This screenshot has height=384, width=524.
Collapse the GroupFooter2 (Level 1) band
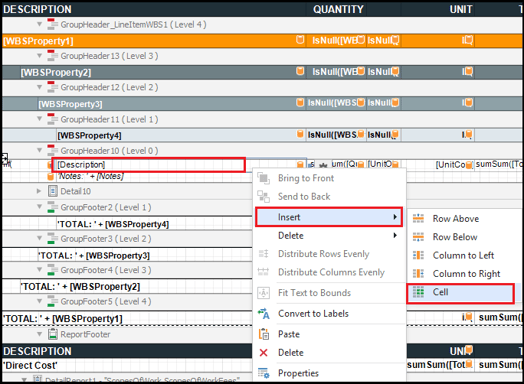coord(39,207)
